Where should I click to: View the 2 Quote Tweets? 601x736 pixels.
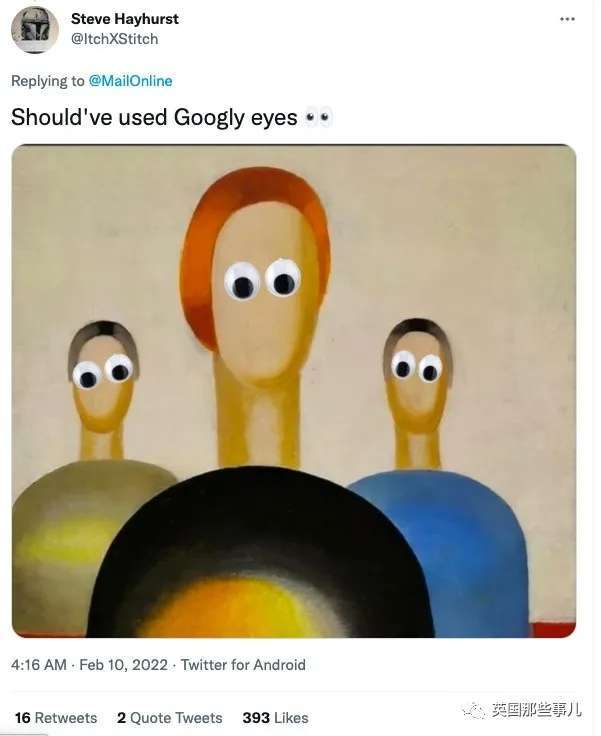click(169, 718)
